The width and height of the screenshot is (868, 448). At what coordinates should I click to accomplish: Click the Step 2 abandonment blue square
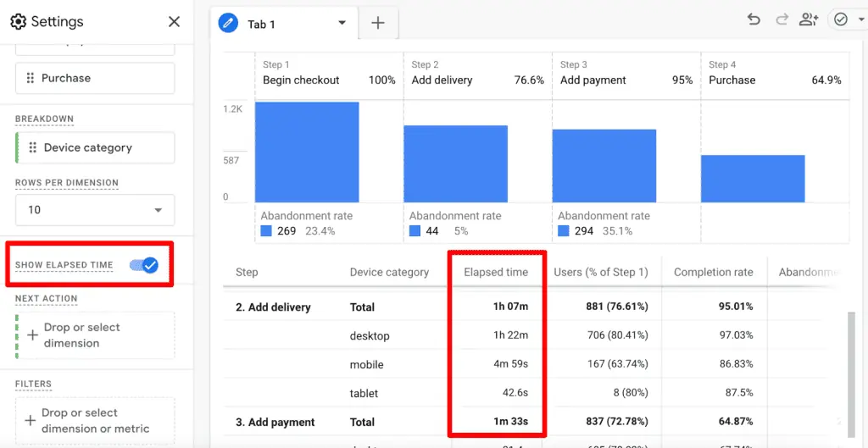coord(415,231)
